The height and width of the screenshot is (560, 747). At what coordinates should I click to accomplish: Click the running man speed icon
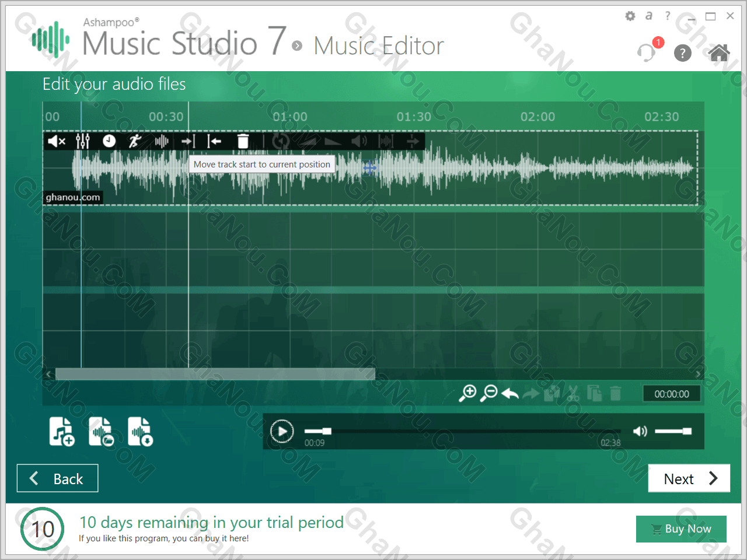point(135,141)
